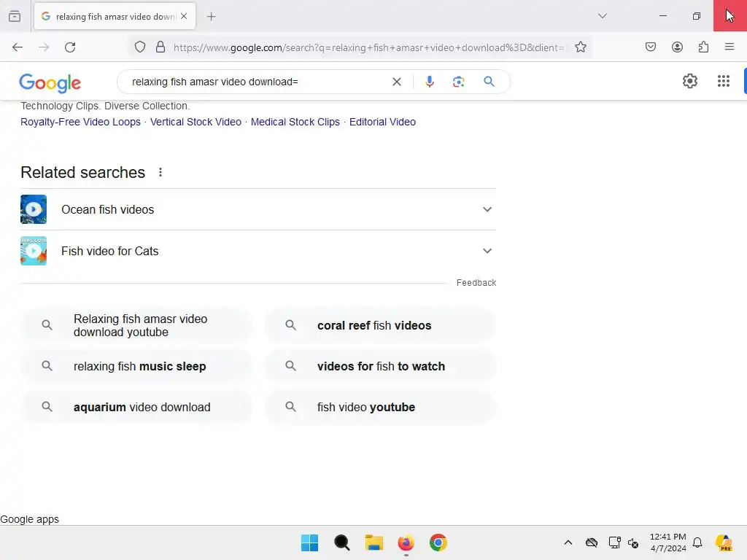This screenshot has width=747, height=560.
Task: Open a new tab with plus button
Action: pos(211,17)
